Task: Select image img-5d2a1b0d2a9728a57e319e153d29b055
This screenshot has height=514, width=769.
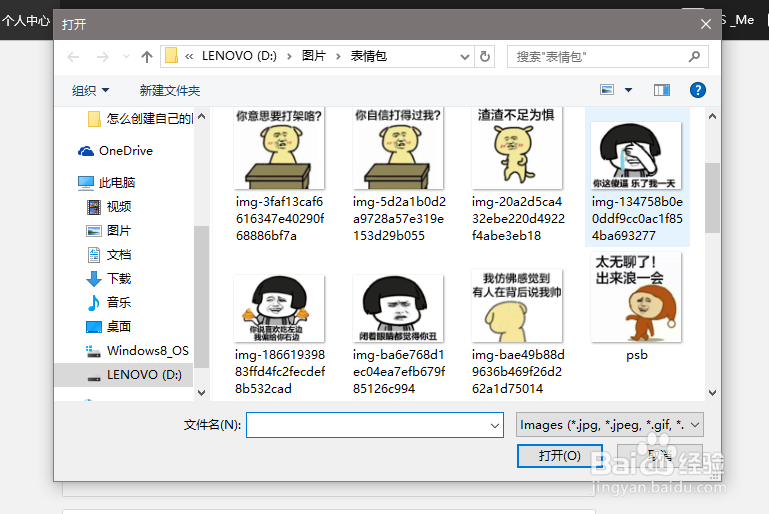Action: (399, 176)
